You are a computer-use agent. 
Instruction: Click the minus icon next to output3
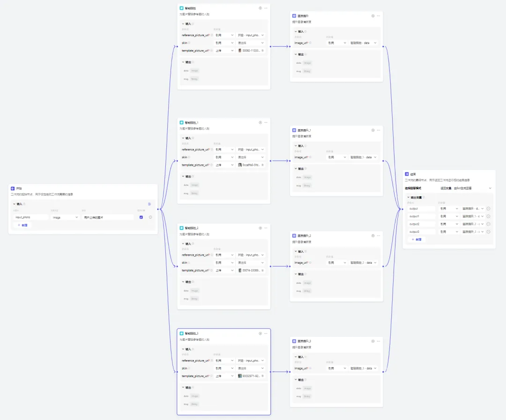[x=488, y=232]
